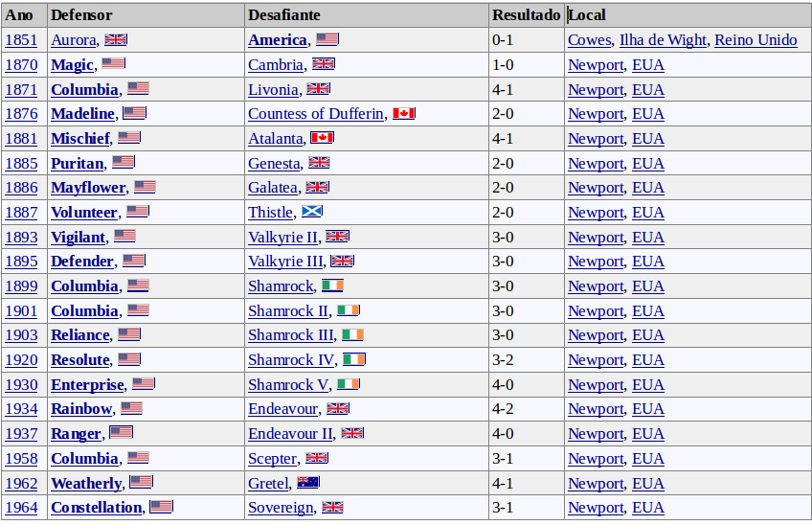Follow the Ilha de Wight link

pyautogui.click(x=663, y=40)
